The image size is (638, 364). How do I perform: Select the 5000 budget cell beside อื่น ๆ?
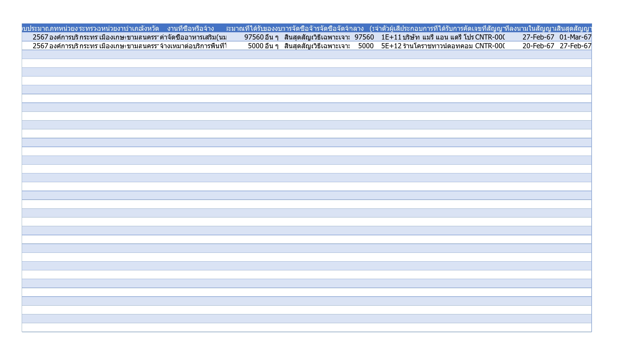(255, 46)
